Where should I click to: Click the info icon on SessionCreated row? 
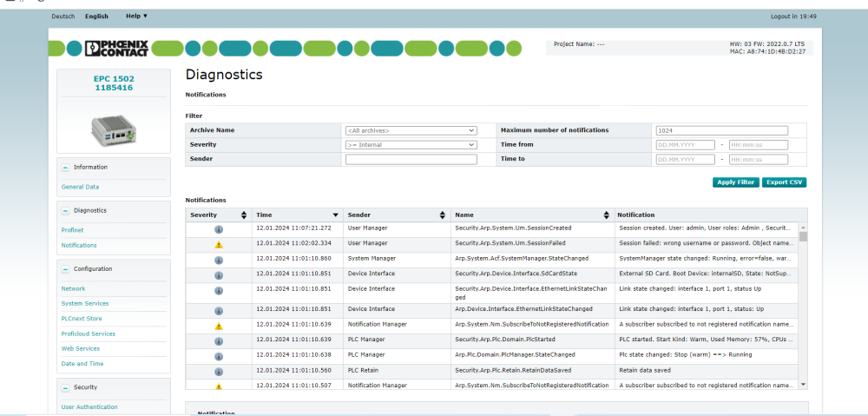[x=219, y=229]
